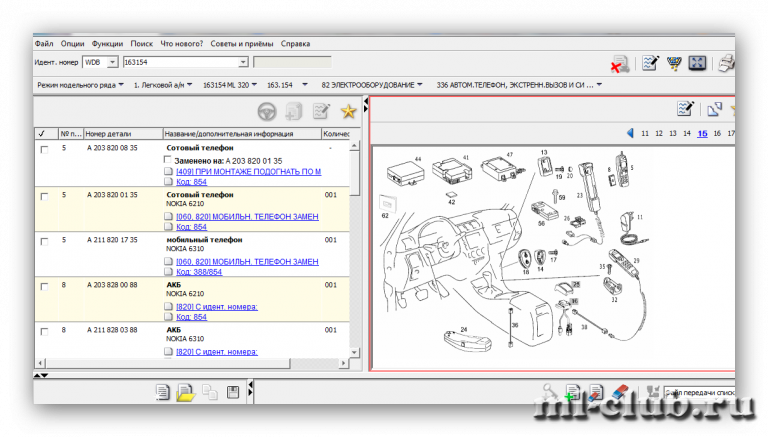Viewport: 768px width, 437px height.
Task: Click the parts list vertical scrollbar
Action: [356, 250]
